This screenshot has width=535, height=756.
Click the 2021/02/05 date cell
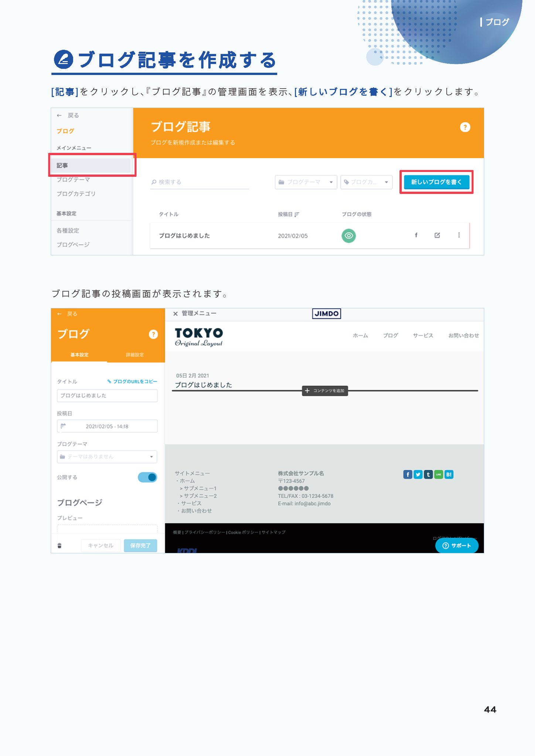pos(293,236)
